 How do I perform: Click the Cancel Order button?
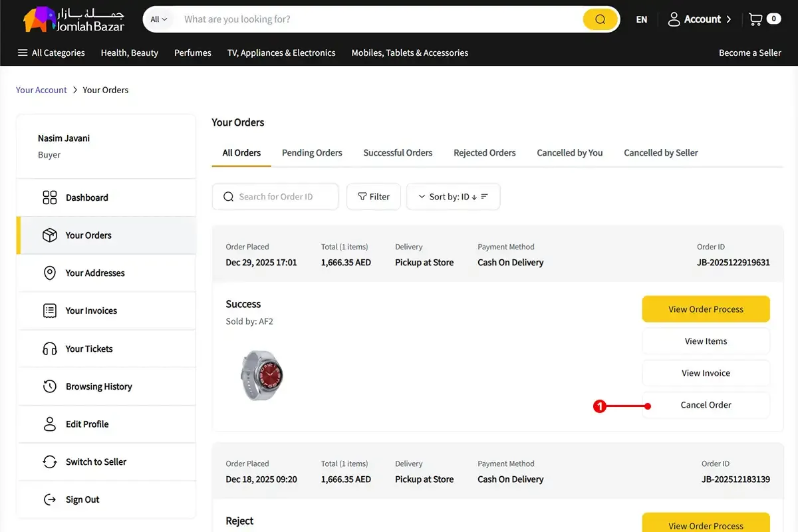[706, 405]
